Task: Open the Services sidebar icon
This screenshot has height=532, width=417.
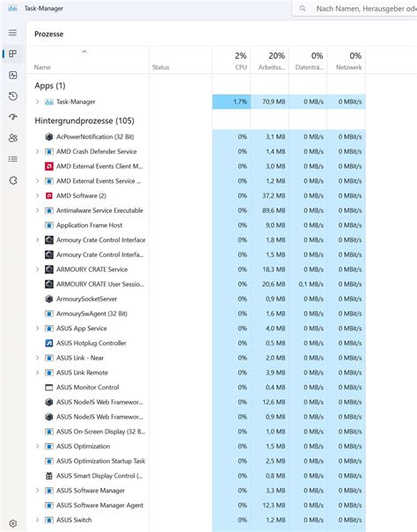Action: click(13, 180)
